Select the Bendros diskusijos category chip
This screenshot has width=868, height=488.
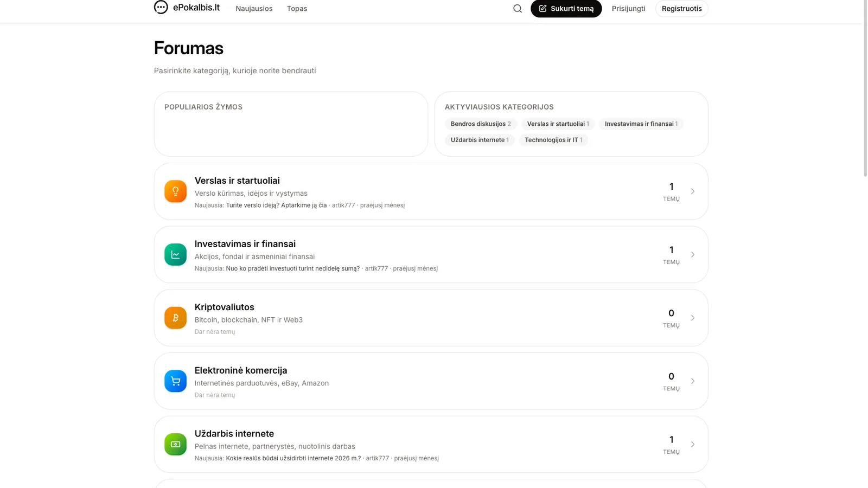click(481, 124)
